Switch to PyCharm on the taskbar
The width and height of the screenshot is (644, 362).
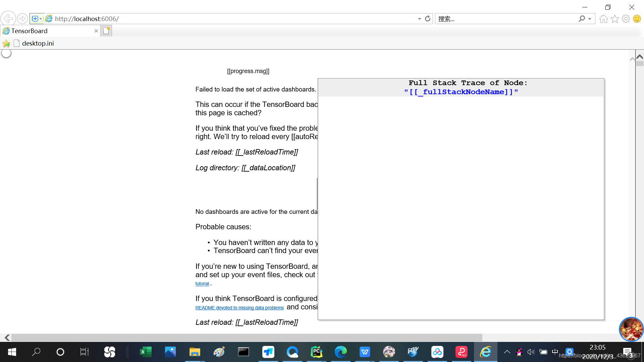(x=317, y=352)
